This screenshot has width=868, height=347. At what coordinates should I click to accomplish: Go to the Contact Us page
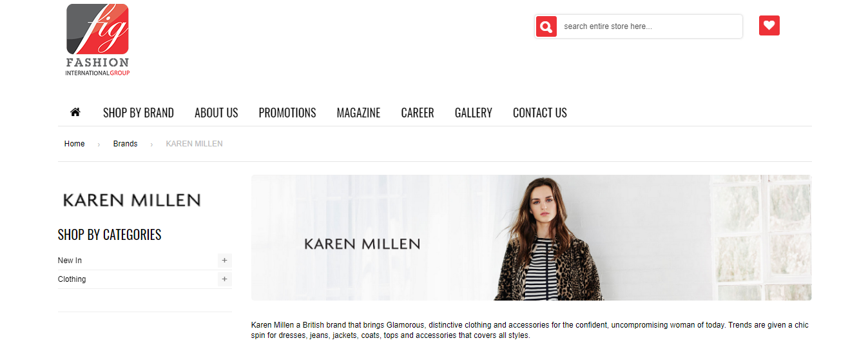(x=540, y=113)
